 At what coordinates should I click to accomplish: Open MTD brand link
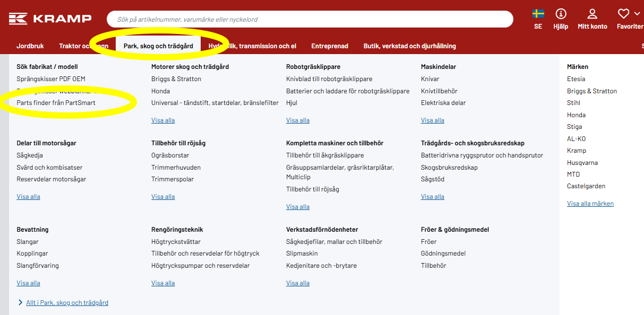573,174
